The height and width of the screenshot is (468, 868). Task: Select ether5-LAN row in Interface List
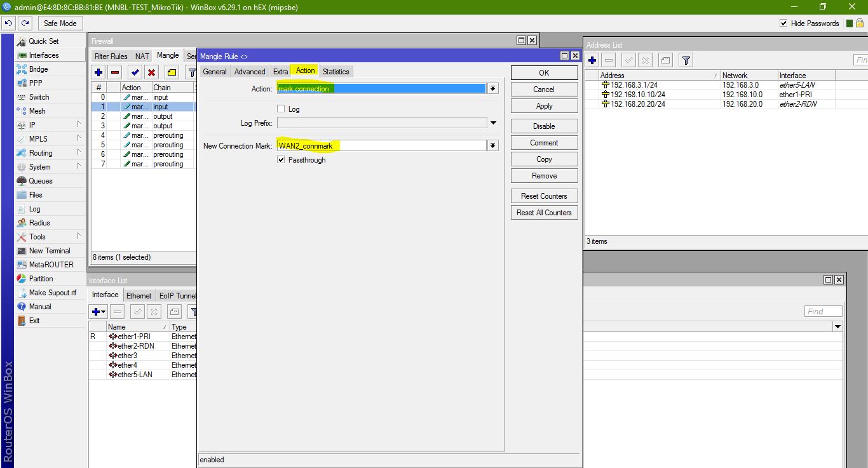(143, 375)
